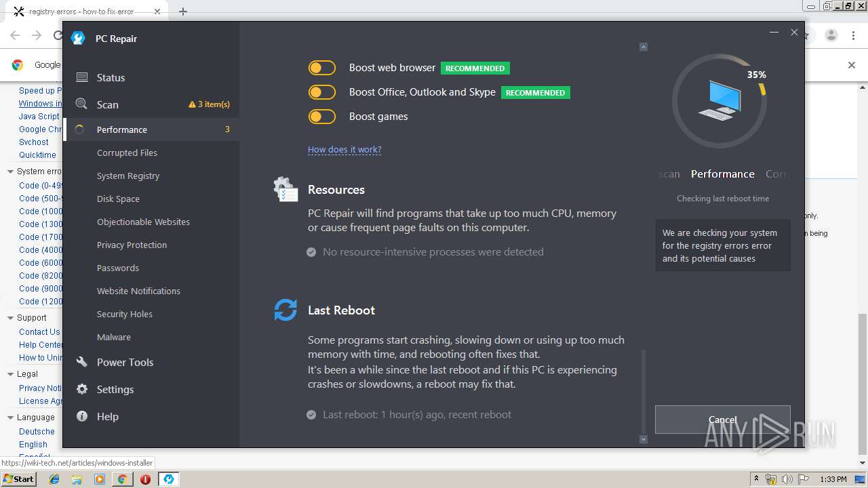This screenshot has height=488, width=868.
Task: Open Contact Us link in browser
Action: [x=39, y=332]
